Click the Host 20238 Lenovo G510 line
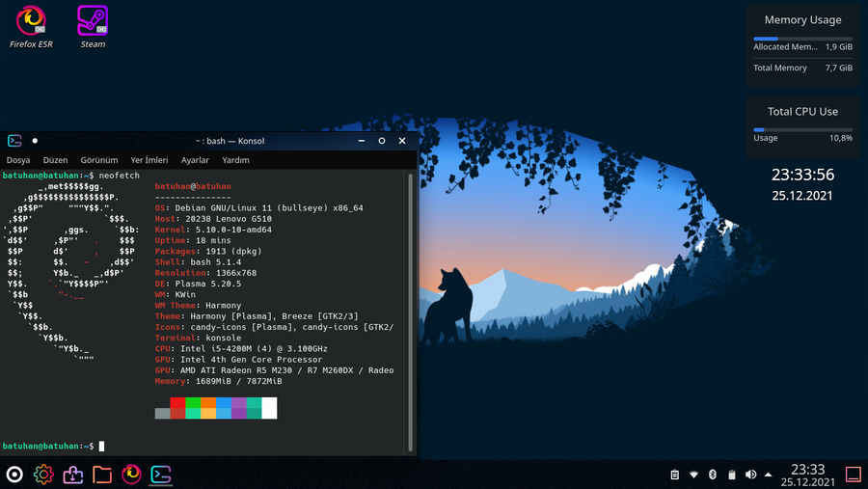 point(213,219)
